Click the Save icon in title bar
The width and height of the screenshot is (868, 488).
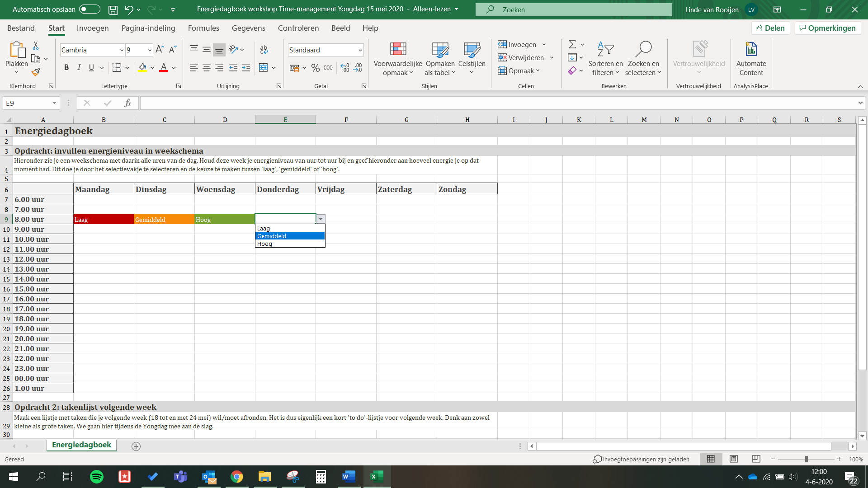click(x=113, y=9)
